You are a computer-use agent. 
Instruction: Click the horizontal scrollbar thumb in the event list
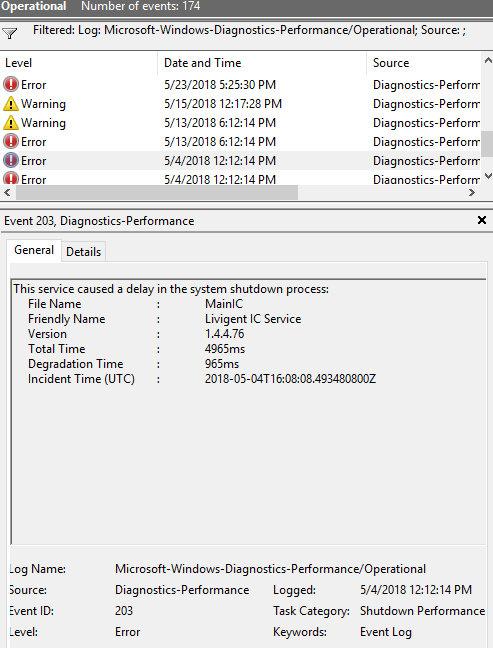(157, 193)
